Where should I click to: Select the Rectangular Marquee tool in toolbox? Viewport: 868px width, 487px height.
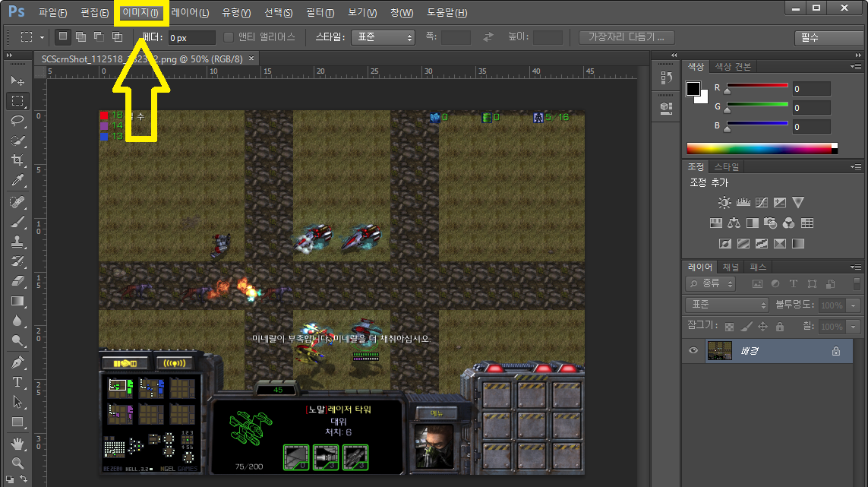17,101
